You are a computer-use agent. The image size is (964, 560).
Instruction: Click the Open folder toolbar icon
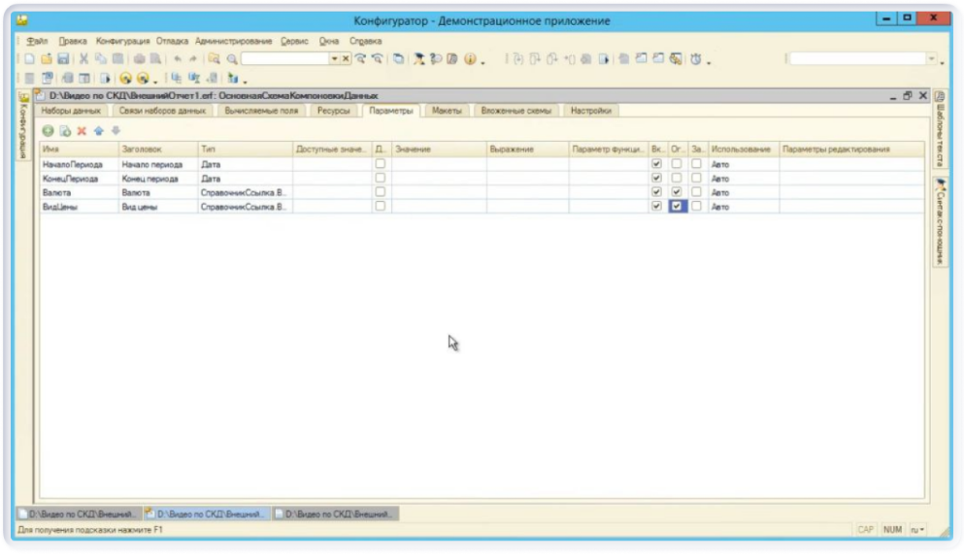46,60
